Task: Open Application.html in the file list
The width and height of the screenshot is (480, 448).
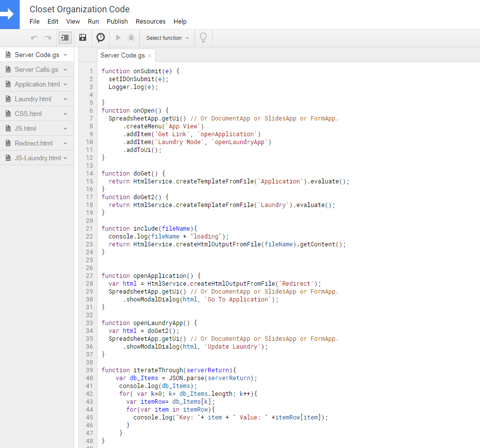Action: pyautogui.click(x=37, y=84)
